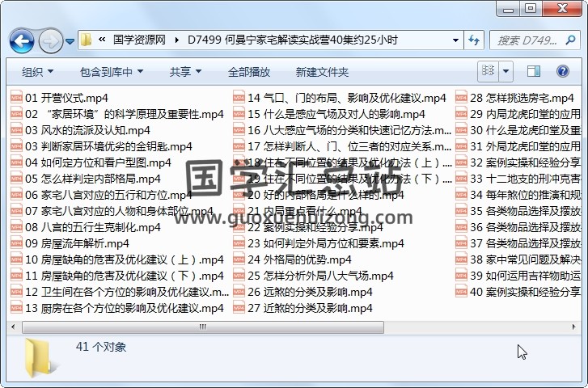Select file 01 开营仪式.mp4
The height and width of the screenshot is (388, 588).
coord(59,98)
